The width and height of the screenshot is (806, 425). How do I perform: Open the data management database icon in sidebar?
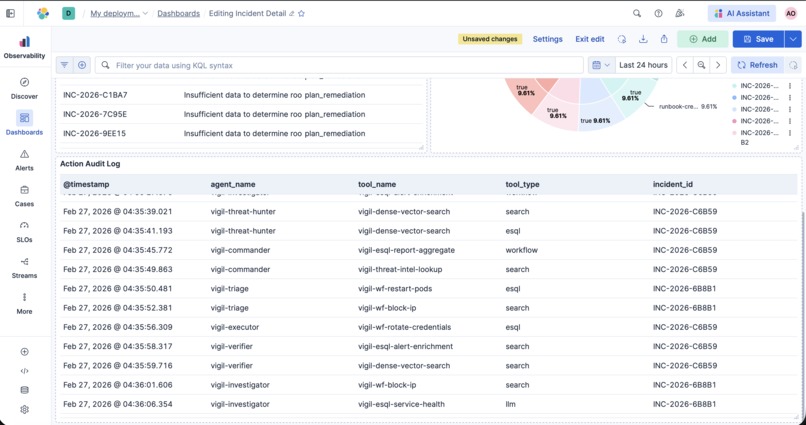[x=24, y=390]
